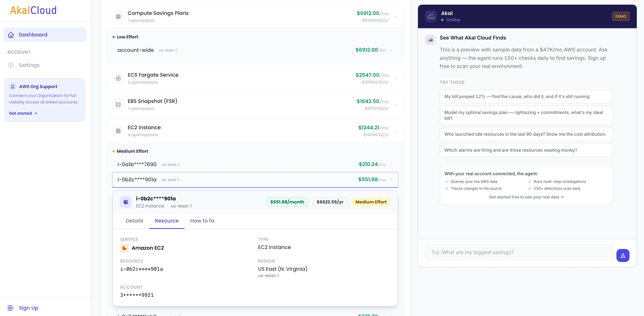The width and height of the screenshot is (644, 316).
Task: Click the $551.88/month badge
Action: [x=287, y=202]
